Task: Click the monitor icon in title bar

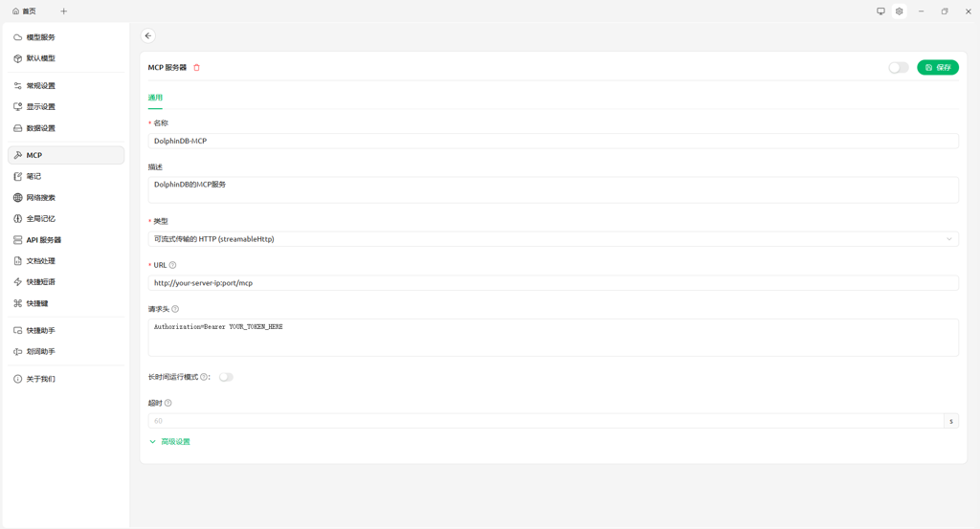Action: tap(880, 11)
